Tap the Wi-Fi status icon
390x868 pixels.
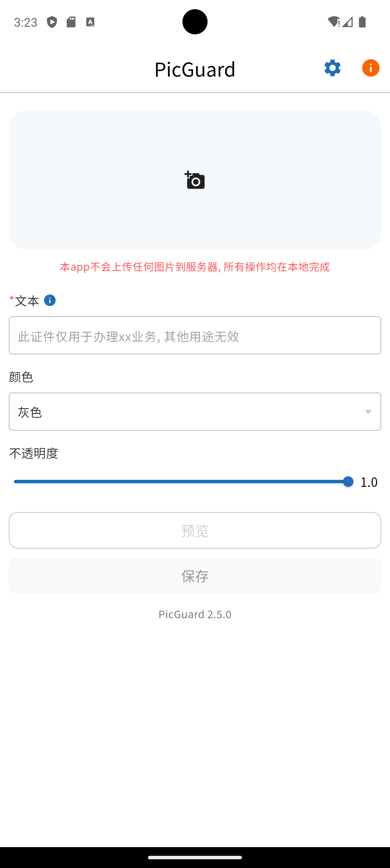[x=333, y=22]
